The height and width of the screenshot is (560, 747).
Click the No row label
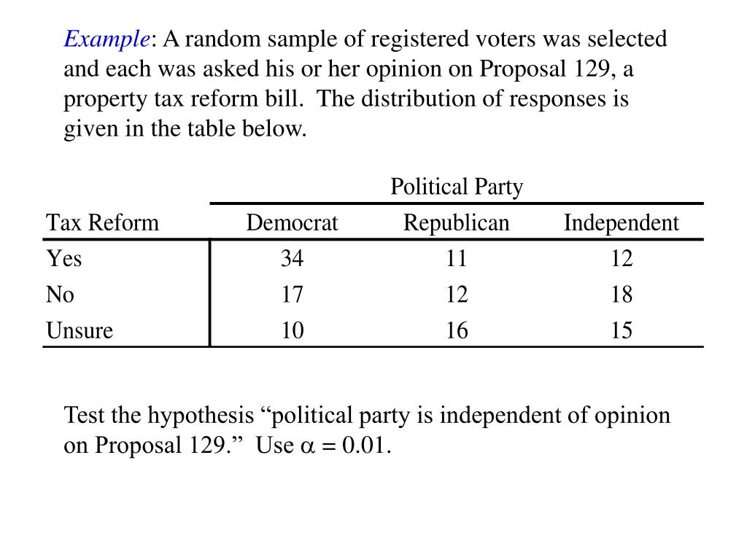coord(60,295)
